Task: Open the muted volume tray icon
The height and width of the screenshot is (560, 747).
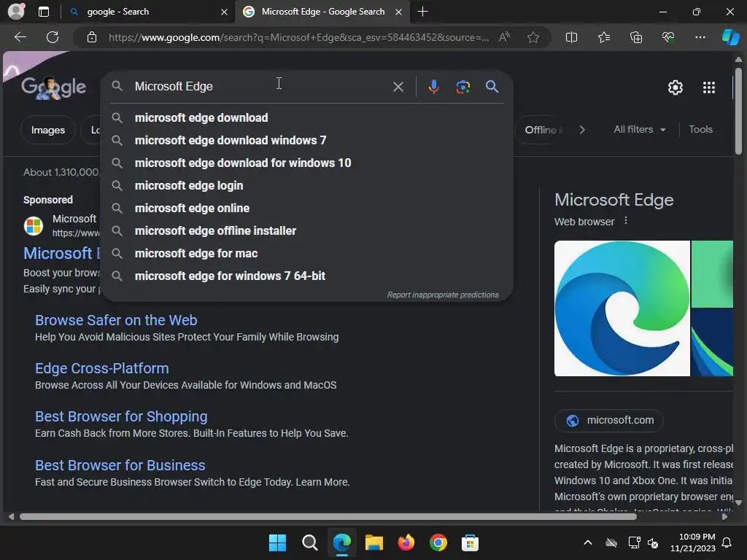Action: [653, 542]
